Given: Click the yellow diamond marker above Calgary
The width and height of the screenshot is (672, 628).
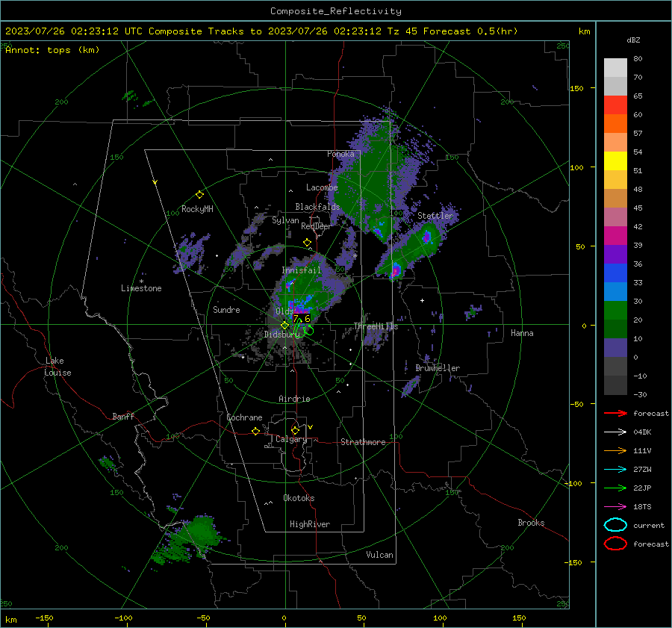Looking at the screenshot, I should (x=295, y=430).
